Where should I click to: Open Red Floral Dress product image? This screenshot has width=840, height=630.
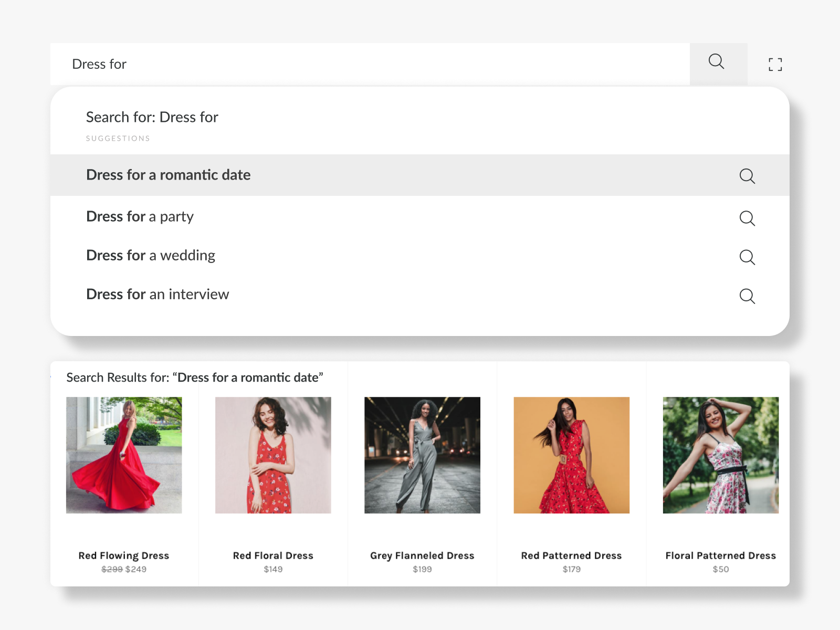tap(273, 455)
